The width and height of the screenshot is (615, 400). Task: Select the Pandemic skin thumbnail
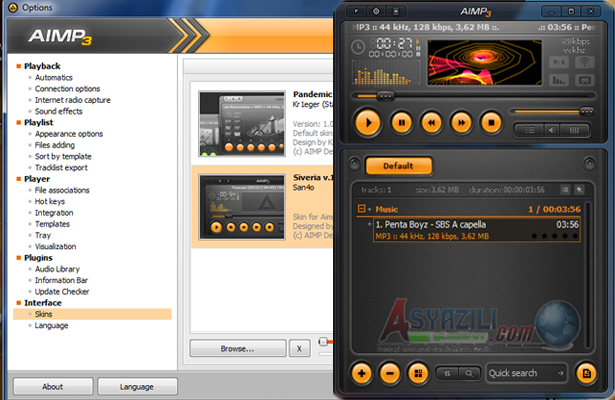click(x=242, y=124)
